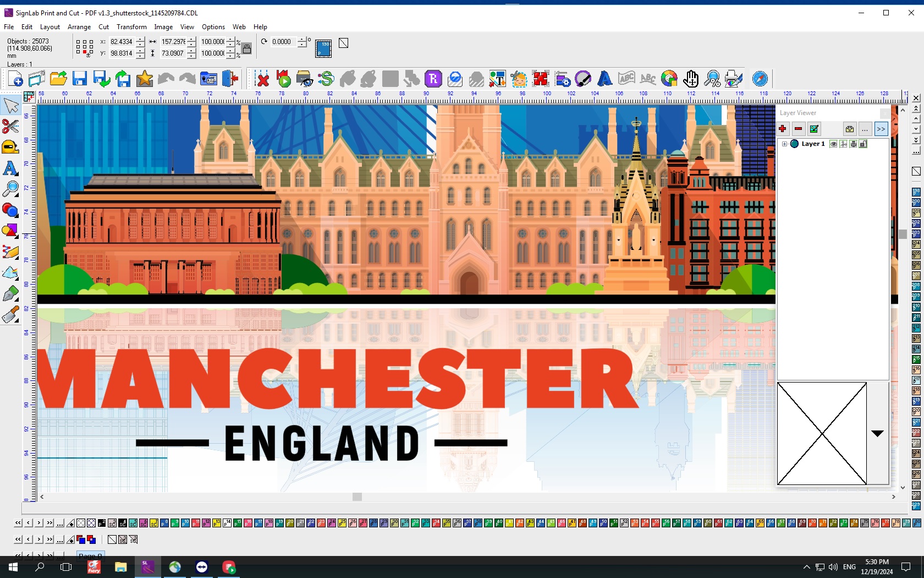
Task: Click the green layer edit button
Action: 814,129
